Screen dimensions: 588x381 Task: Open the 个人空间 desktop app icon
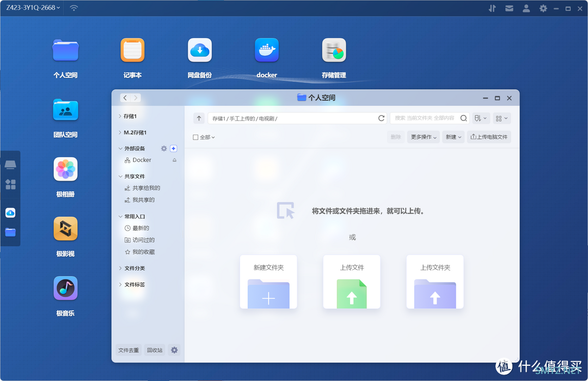[66, 50]
